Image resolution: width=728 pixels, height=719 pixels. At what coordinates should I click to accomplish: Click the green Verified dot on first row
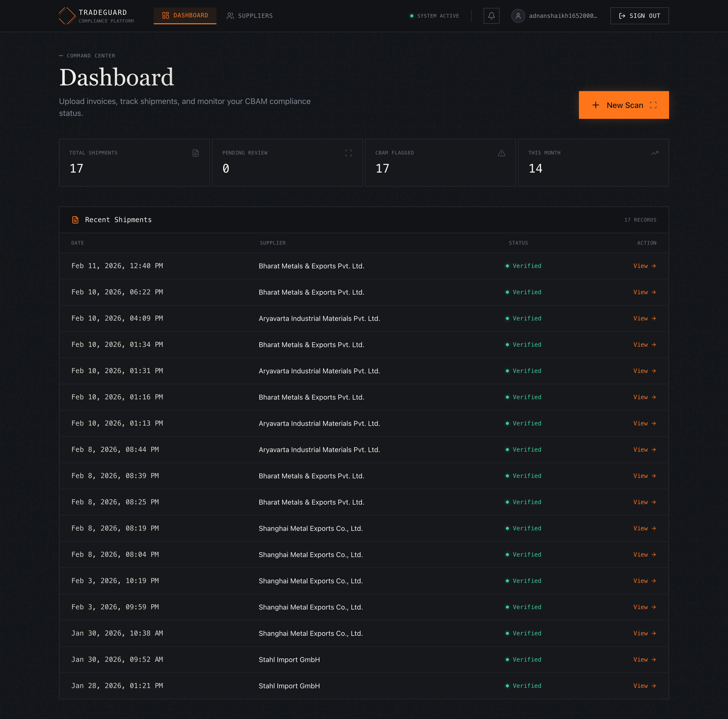507,266
